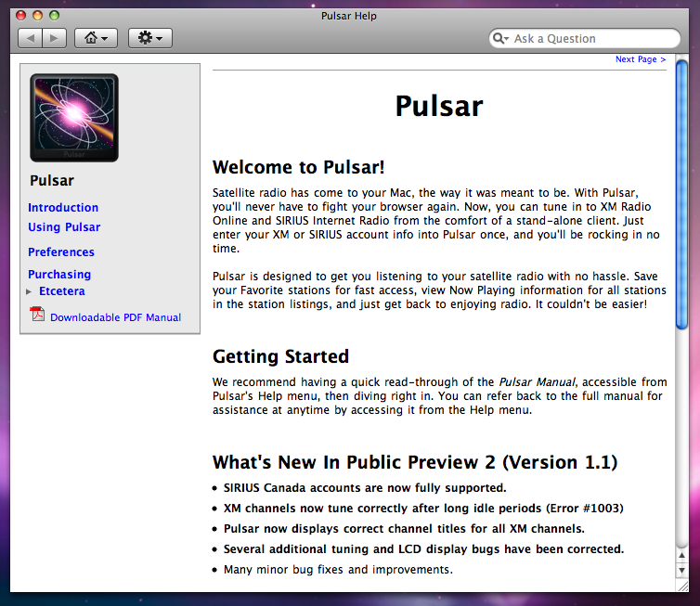
Task: Go forward with the right arrow button
Action: 55,38
